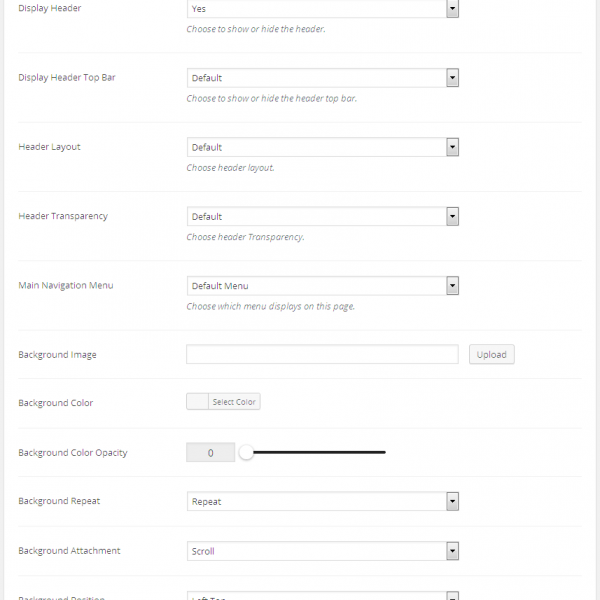Click the Display Header Top Bar dropdown arrow
This screenshot has width=600, height=600.
[452, 78]
